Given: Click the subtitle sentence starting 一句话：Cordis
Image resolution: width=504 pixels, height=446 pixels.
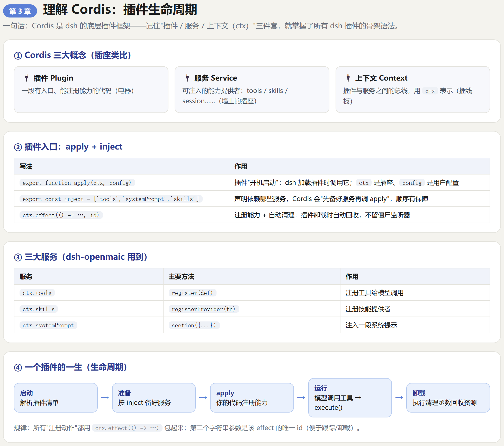Looking at the screenshot, I should coord(202,26).
